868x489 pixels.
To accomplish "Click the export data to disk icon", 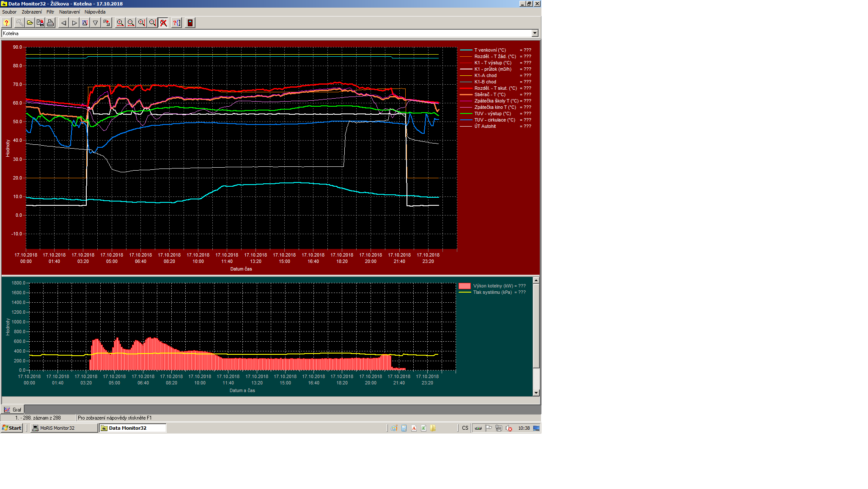I will (40, 23).
